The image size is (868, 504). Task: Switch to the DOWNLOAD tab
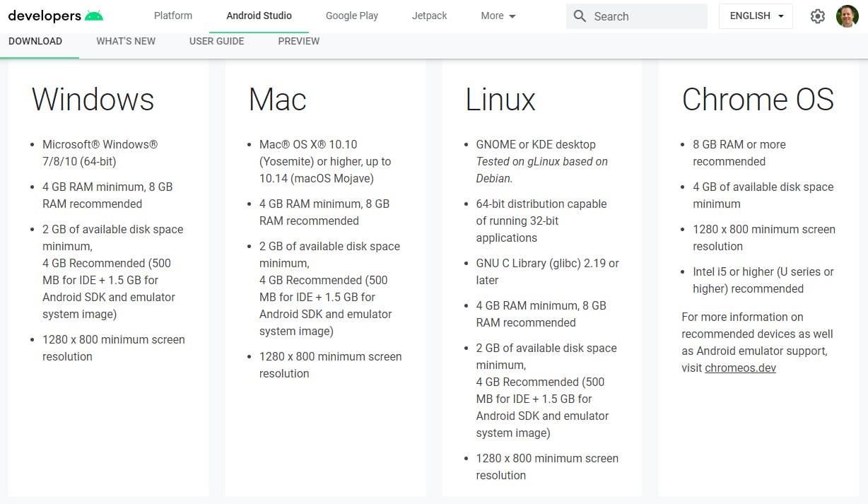point(35,41)
